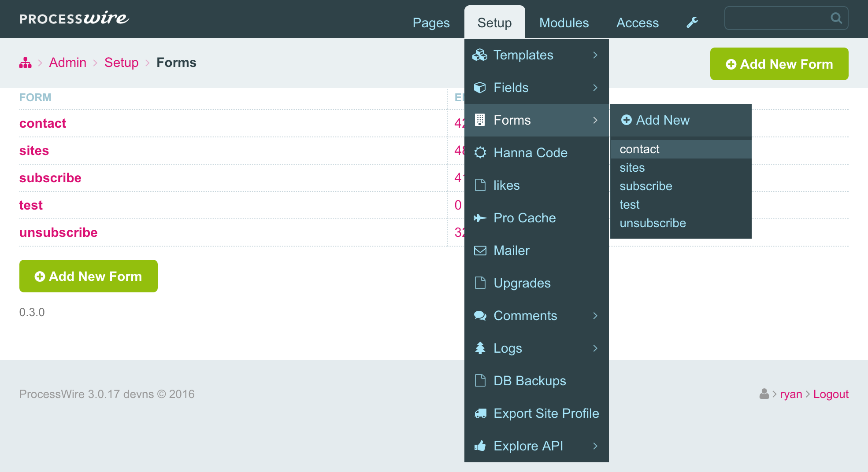Expand the Forms submenu chevron
The width and height of the screenshot is (868, 472).
pyautogui.click(x=595, y=120)
